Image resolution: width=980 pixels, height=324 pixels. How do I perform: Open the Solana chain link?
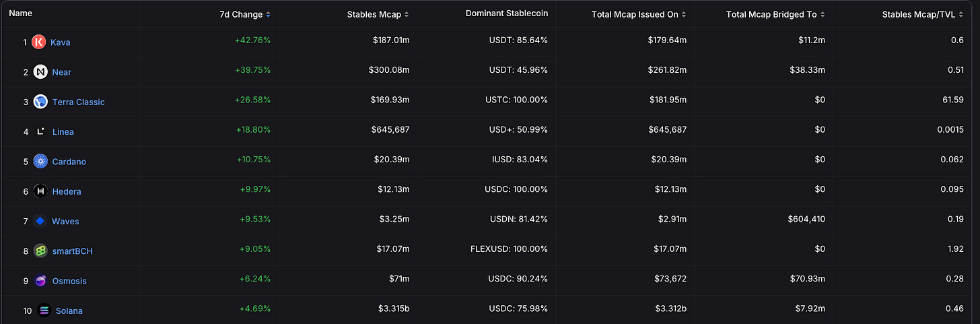(70, 311)
